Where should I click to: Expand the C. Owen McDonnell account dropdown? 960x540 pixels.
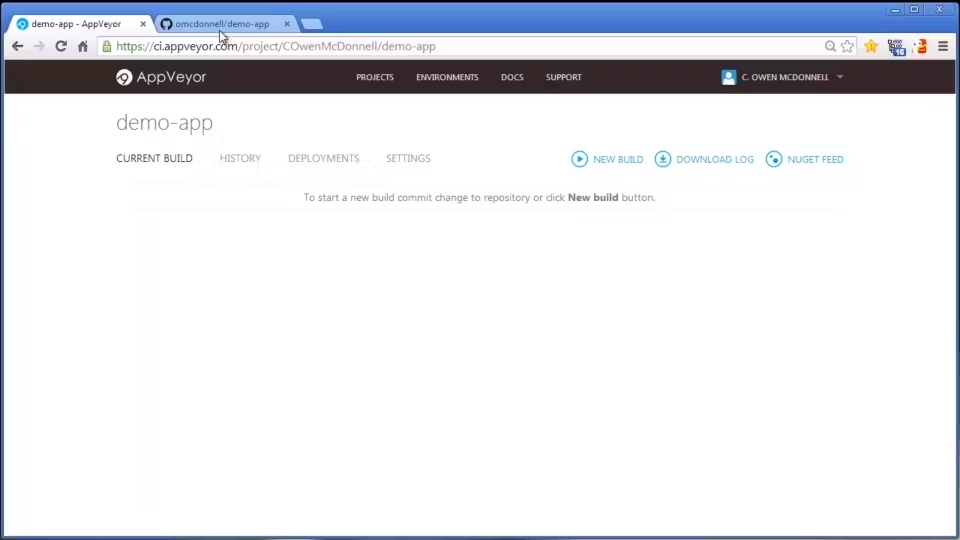840,77
